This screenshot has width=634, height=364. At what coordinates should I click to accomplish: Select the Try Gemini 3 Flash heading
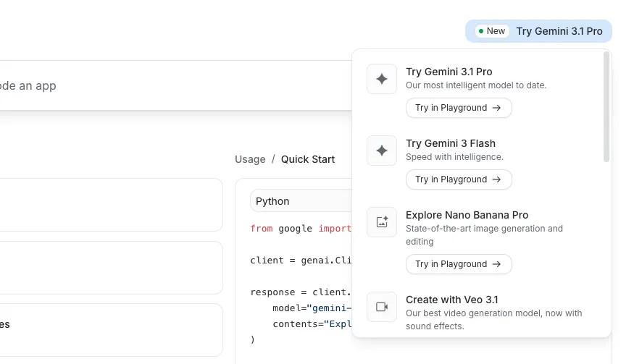450,143
